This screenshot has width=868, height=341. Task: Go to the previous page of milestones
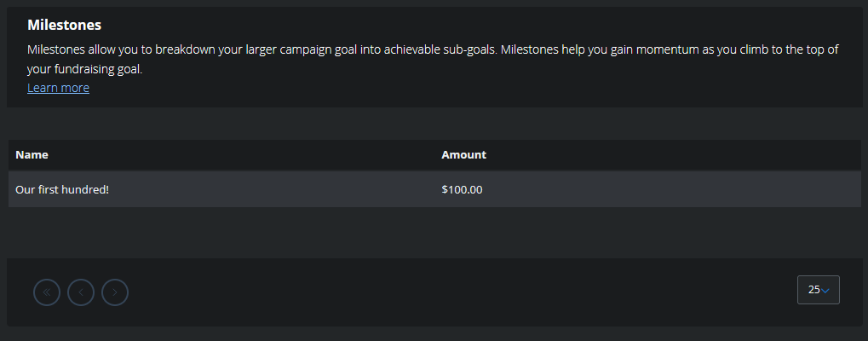[x=81, y=292]
